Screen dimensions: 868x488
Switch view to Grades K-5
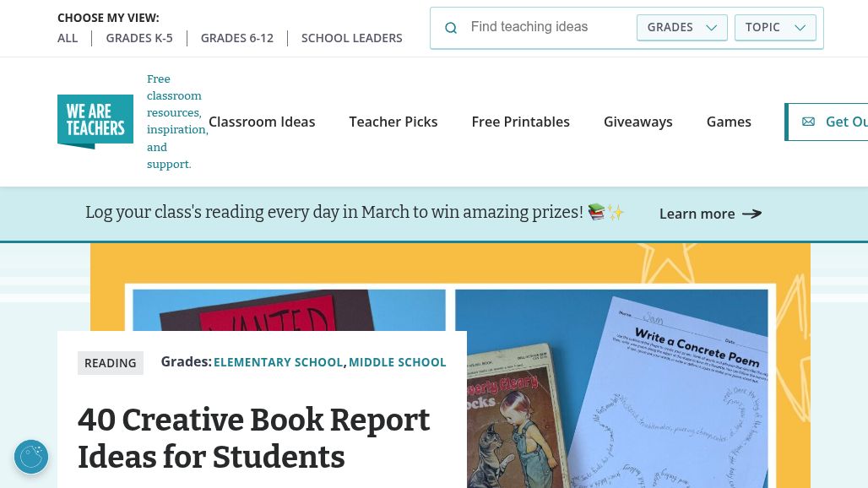tap(139, 38)
